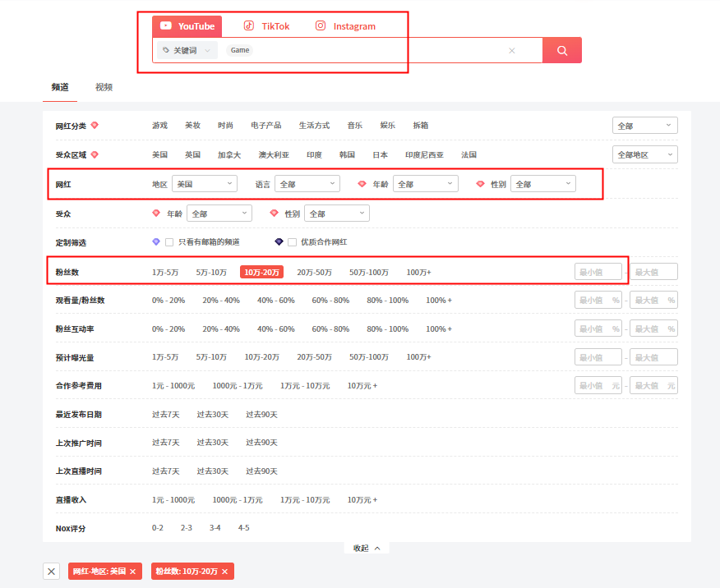Select the 游戏 category filter
Screen dimensions: 720x588
tap(159, 126)
